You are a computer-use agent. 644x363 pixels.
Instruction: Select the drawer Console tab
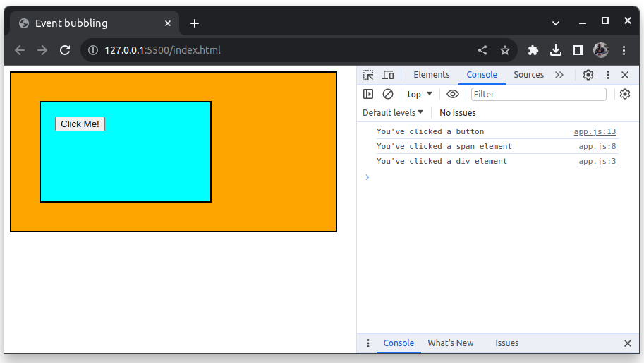pyautogui.click(x=399, y=343)
